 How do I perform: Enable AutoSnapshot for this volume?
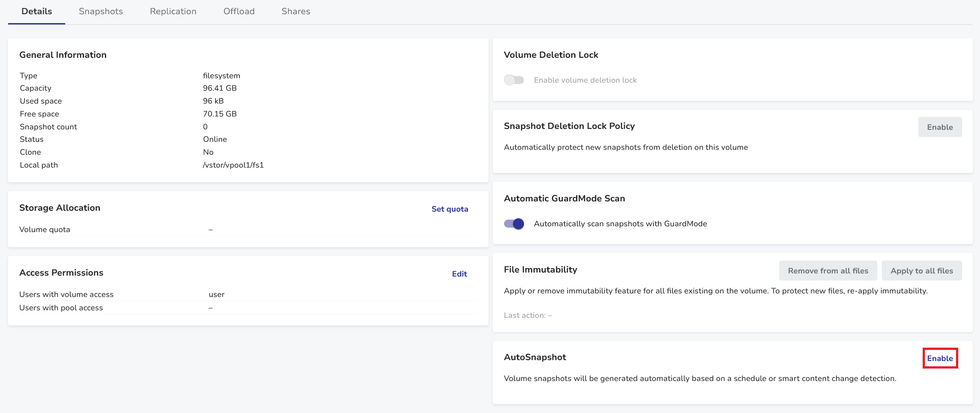(x=940, y=358)
